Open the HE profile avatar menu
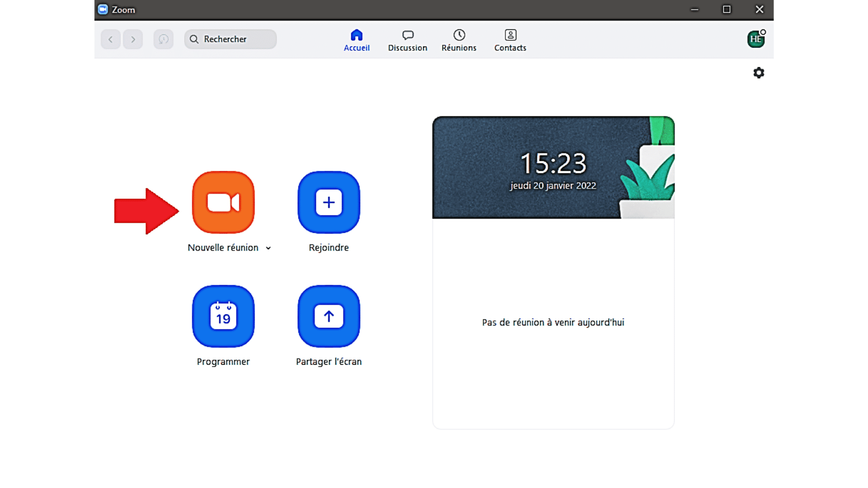This screenshot has height=488, width=868. click(756, 39)
